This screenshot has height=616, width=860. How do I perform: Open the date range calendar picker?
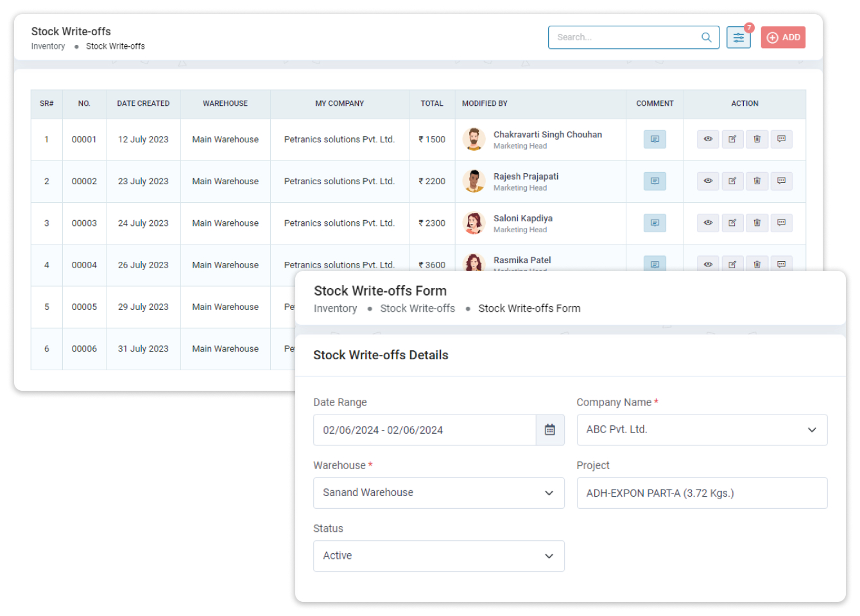[x=549, y=430]
